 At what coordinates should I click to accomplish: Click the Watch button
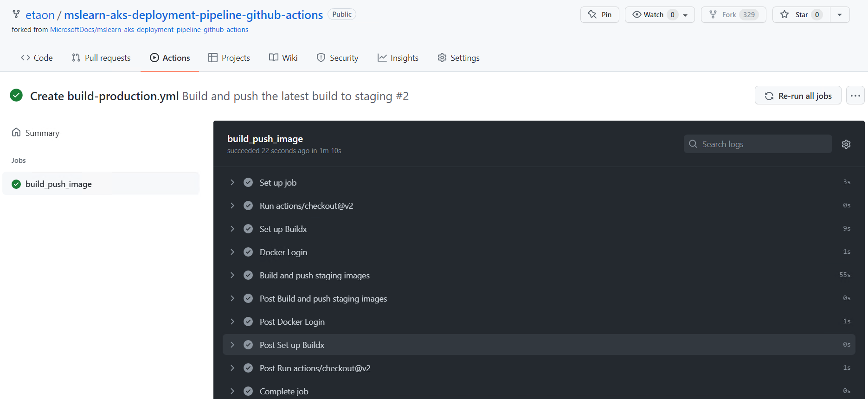point(660,15)
